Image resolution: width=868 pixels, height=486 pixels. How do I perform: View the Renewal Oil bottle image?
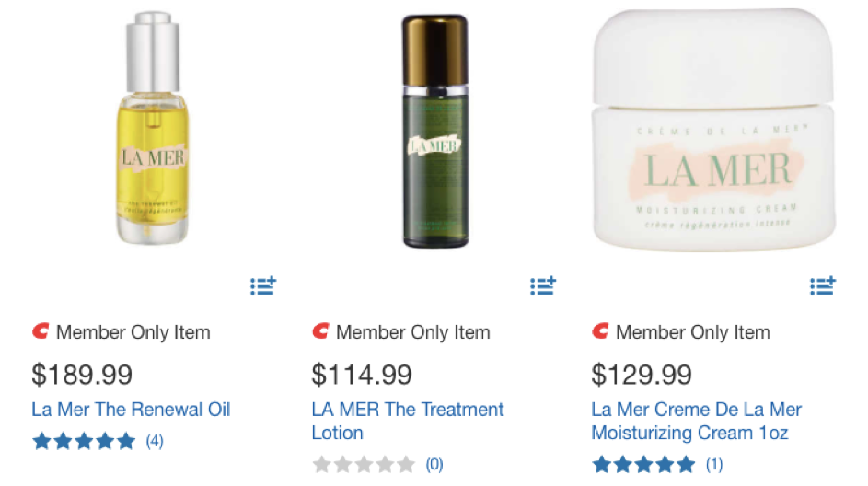pyautogui.click(x=154, y=129)
